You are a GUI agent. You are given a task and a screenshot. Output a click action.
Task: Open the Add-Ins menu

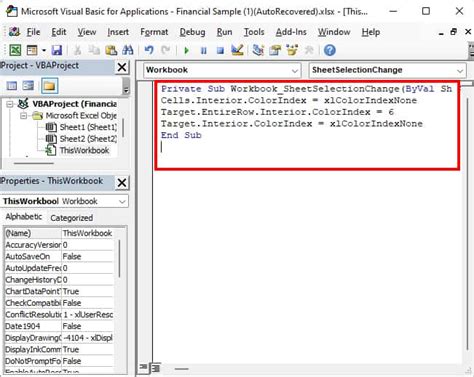(x=291, y=32)
